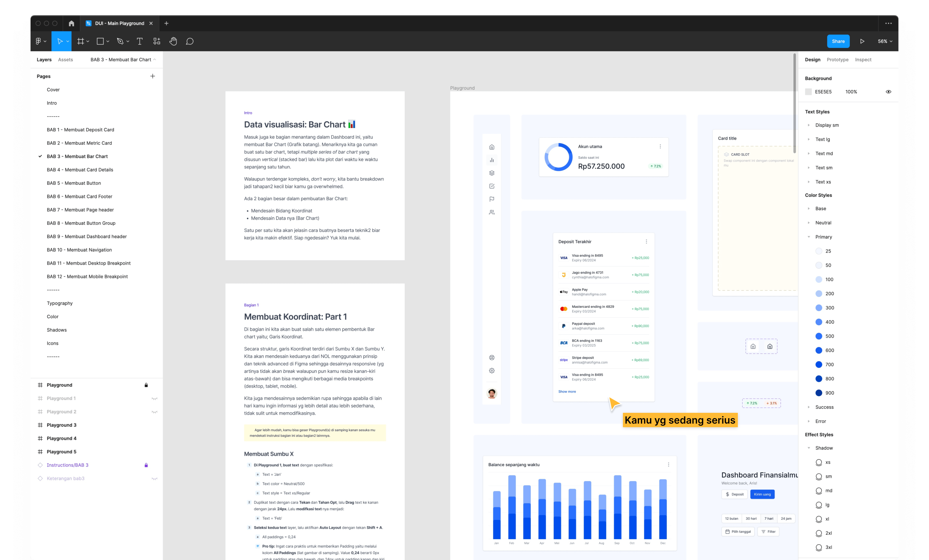Select the Text tool
Image resolution: width=929 pixels, height=560 pixels.
point(139,41)
